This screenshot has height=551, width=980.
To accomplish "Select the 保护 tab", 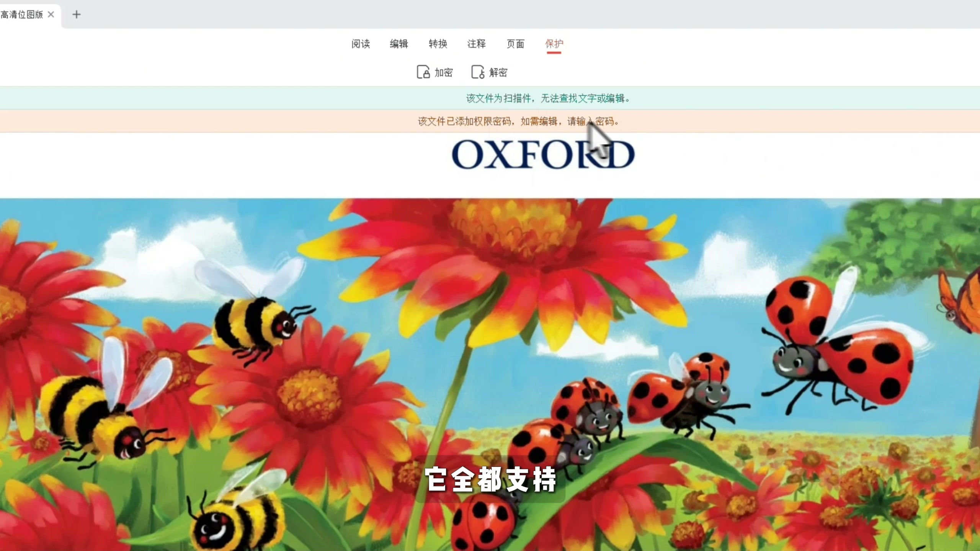I will click(x=554, y=44).
